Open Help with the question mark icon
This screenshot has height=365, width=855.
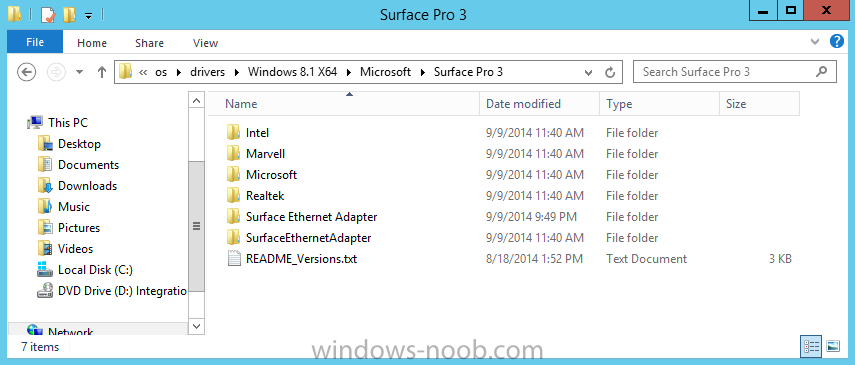[x=836, y=41]
